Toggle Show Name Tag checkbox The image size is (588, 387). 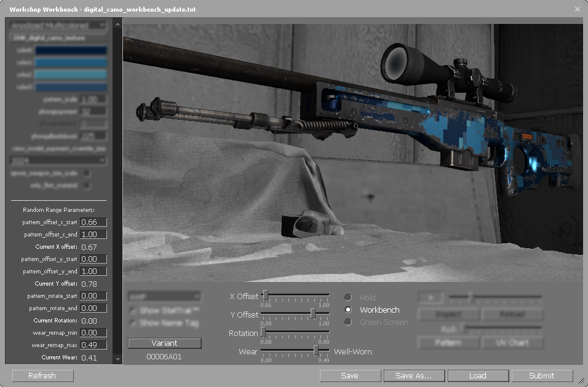133,323
